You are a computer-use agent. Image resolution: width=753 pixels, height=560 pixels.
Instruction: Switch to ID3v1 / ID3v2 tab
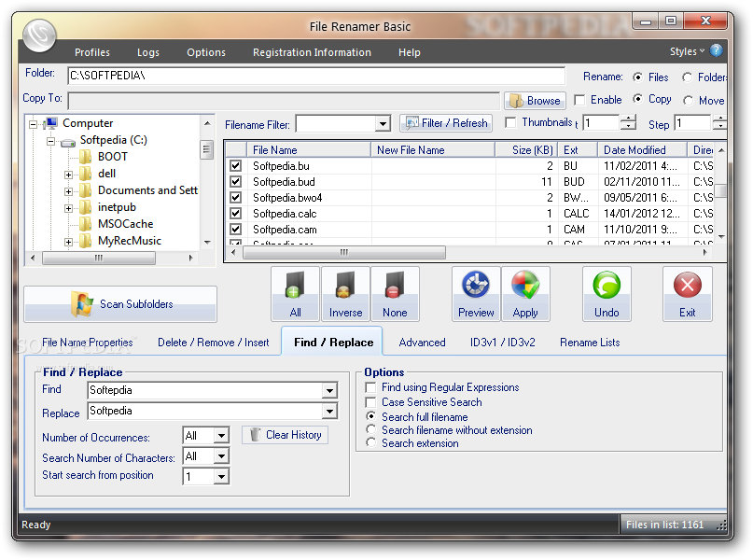coord(502,343)
